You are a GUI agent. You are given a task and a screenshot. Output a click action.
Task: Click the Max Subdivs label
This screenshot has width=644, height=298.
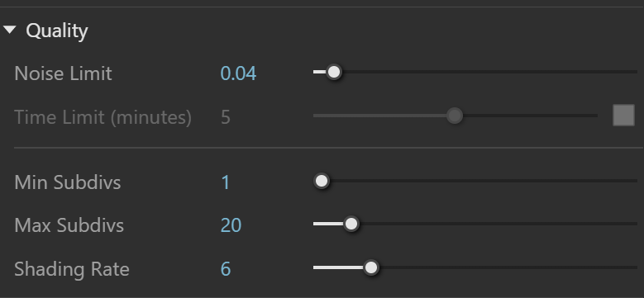69,225
